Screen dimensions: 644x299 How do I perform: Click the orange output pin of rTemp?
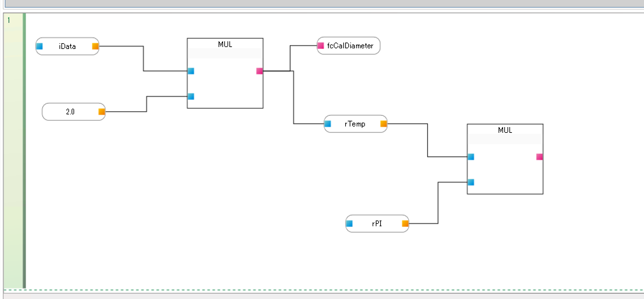tap(384, 124)
